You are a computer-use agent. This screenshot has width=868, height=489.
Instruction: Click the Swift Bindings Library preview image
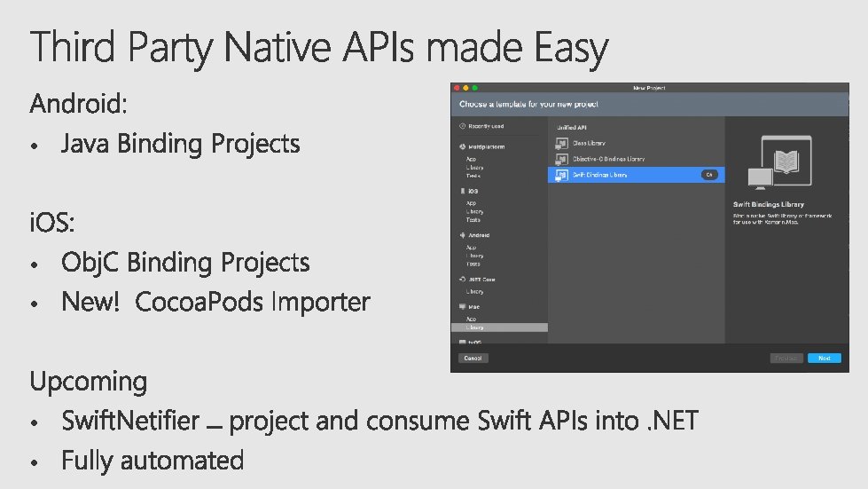[x=779, y=162]
